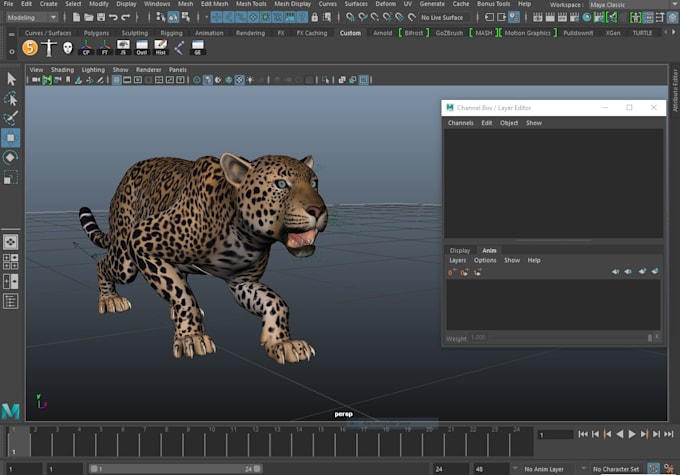Image resolution: width=680 pixels, height=475 pixels.
Task: Click the CP shelf button
Action: point(86,47)
